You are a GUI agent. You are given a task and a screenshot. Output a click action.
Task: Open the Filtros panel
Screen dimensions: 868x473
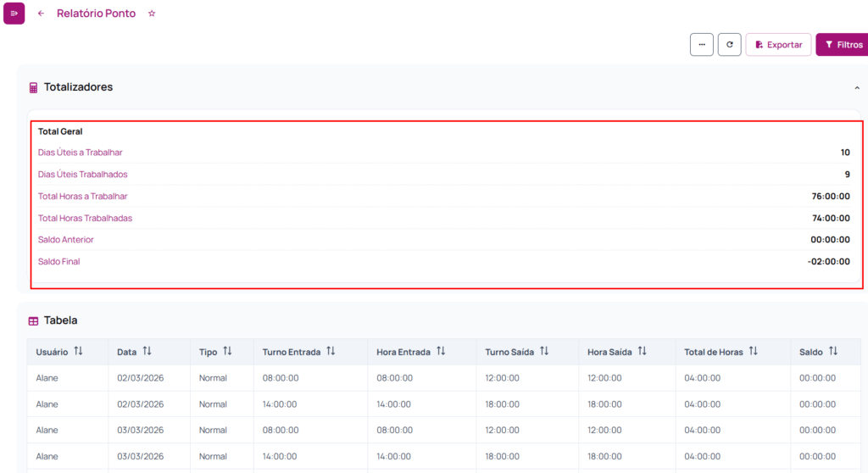click(x=843, y=45)
